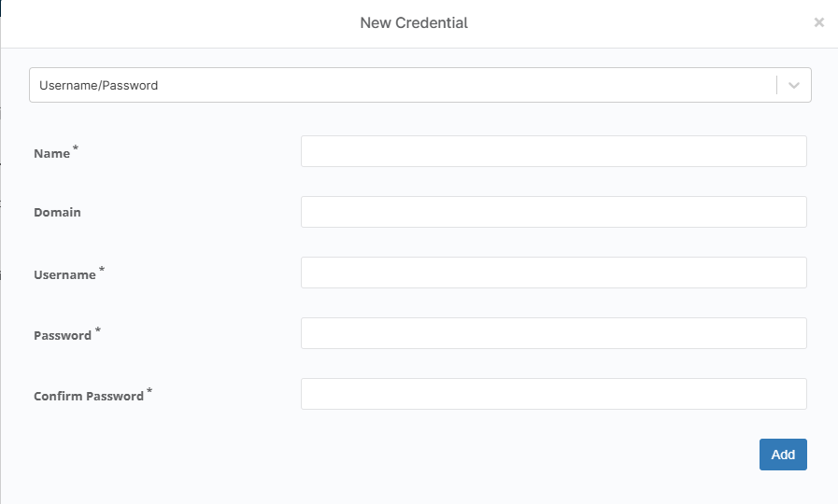838x504 pixels.
Task: Focus the Domain text box
Action: pyautogui.click(x=553, y=212)
